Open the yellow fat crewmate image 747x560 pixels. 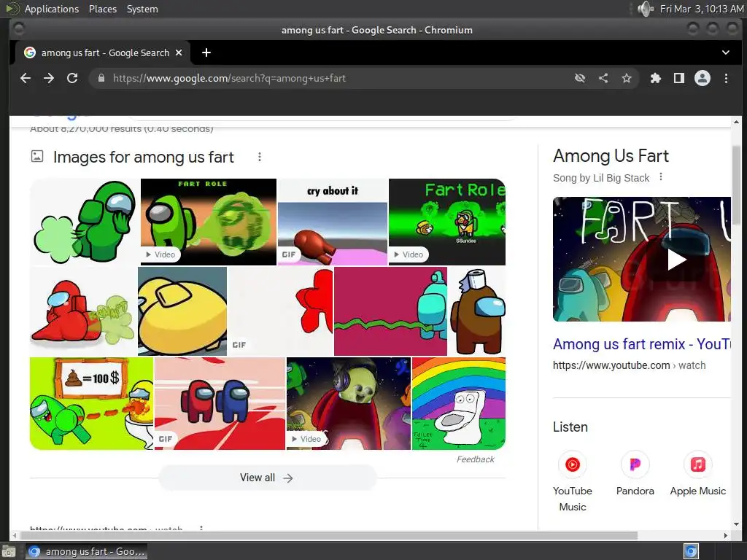[182, 311]
